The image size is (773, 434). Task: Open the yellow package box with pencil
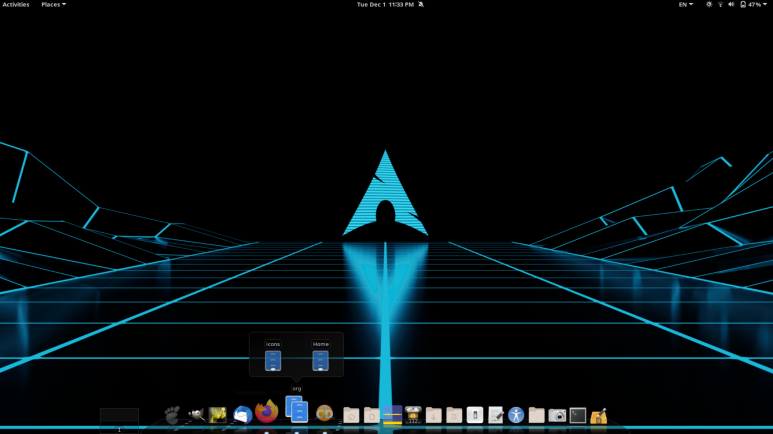click(598, 416)
